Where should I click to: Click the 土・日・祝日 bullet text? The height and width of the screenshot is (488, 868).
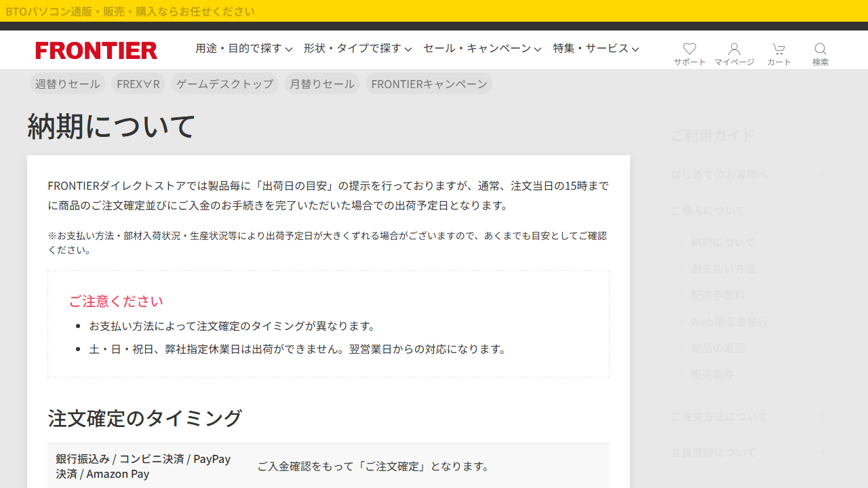click(x=298, y=349)
